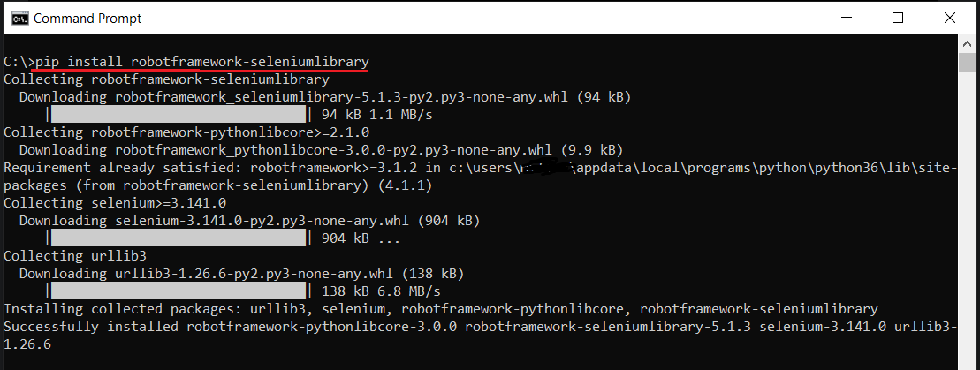Click the typed command 'pip install robotframework-seleniumlibrary'

(201, 62)
